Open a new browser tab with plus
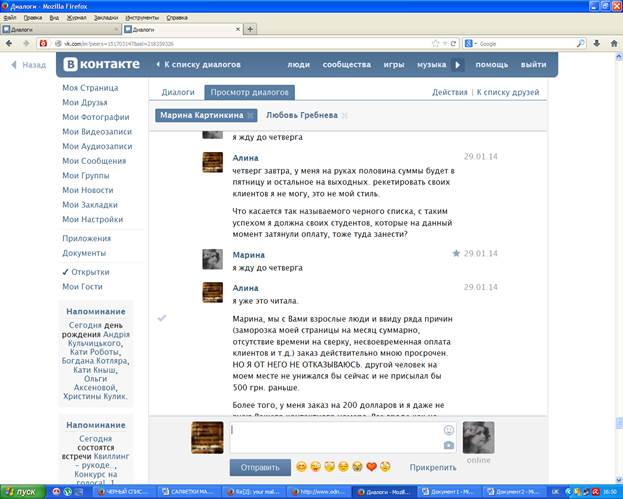 click(x=250, y=29)
